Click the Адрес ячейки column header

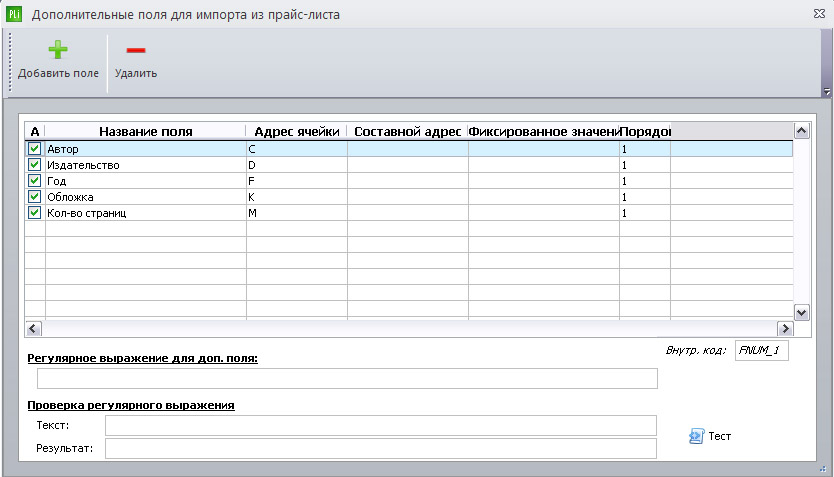pyautogui.click(x=296, y=131)
